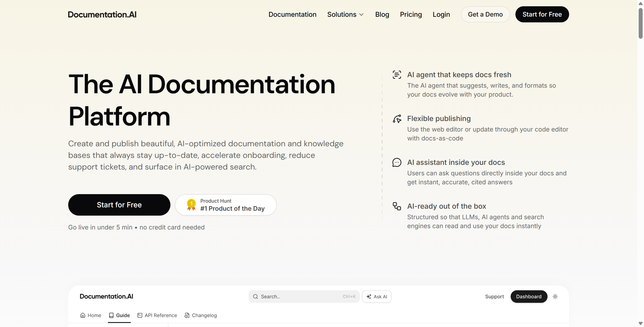Click the AI assistant speech bubble icon
This screenshot has width=644, height=327.
click(397, 162)
